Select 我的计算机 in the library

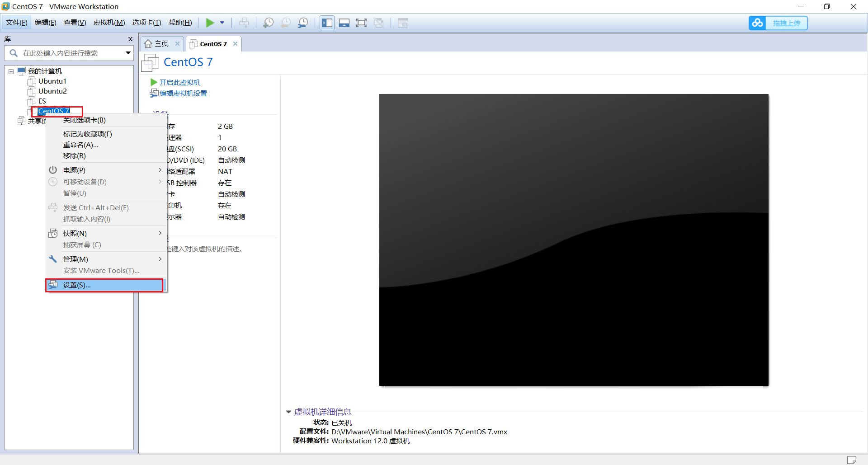click(45, 71)
